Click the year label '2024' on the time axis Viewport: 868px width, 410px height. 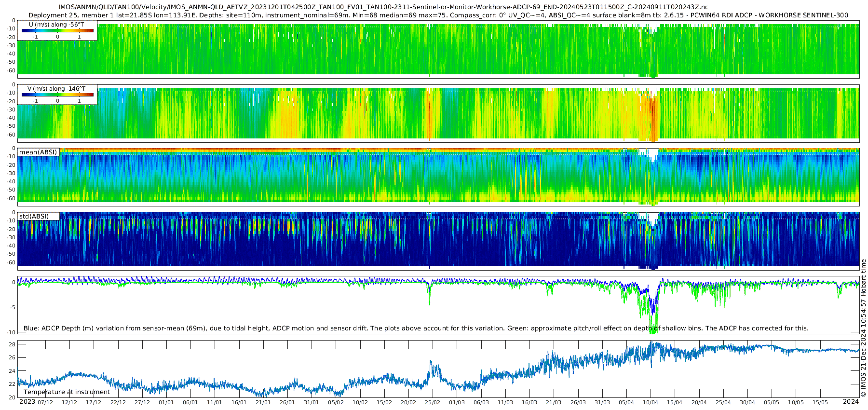(x=851, y=402)
